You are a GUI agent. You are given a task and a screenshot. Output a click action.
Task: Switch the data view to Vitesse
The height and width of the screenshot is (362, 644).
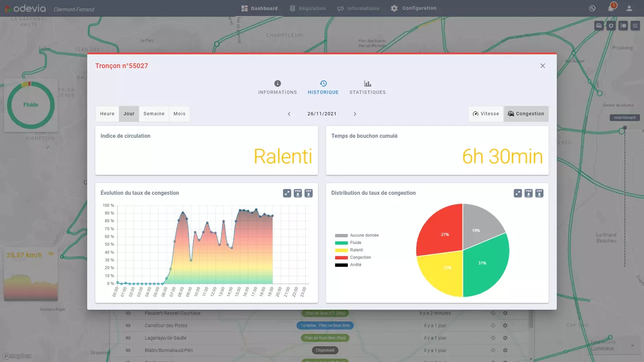coord(485,114)
